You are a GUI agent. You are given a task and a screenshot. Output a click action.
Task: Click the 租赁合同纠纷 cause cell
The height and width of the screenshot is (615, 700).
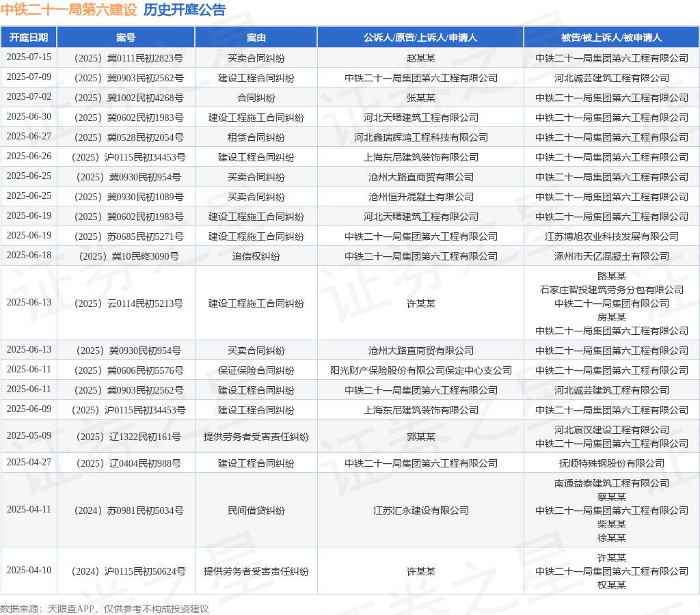click(x=256, y=137)
